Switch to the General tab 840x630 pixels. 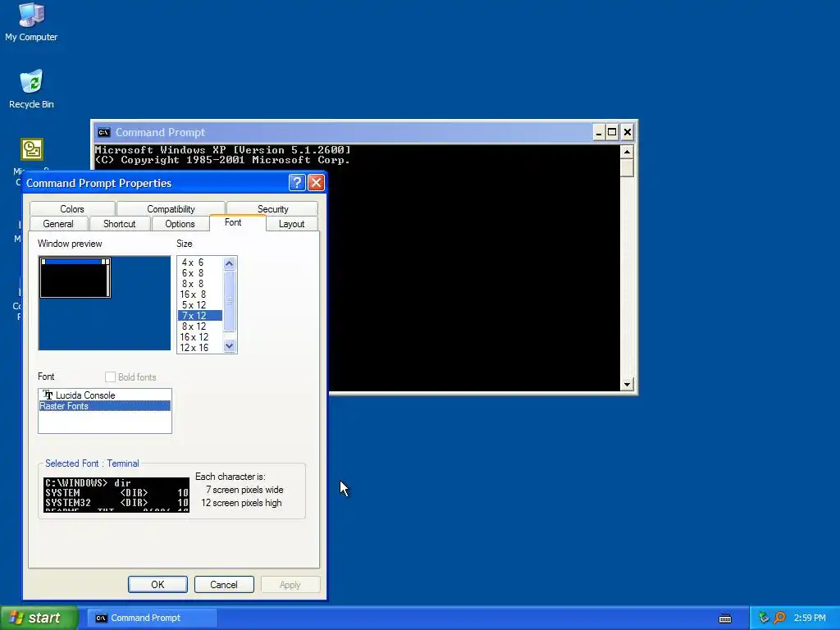point(58,223)
